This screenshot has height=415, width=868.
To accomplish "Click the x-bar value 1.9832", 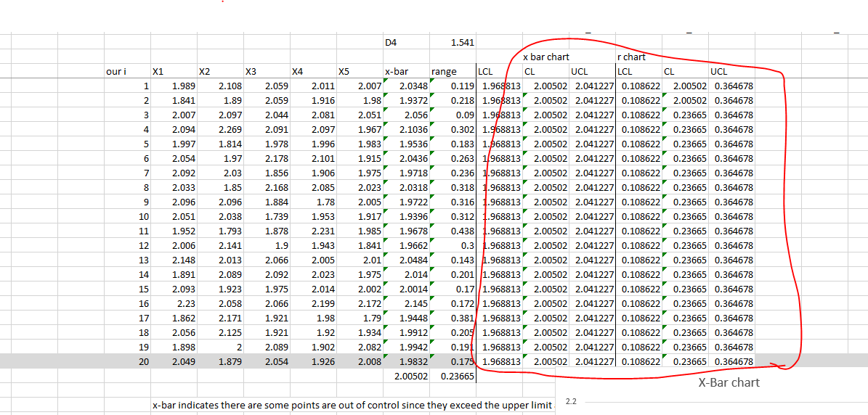I will click(406, 361).
